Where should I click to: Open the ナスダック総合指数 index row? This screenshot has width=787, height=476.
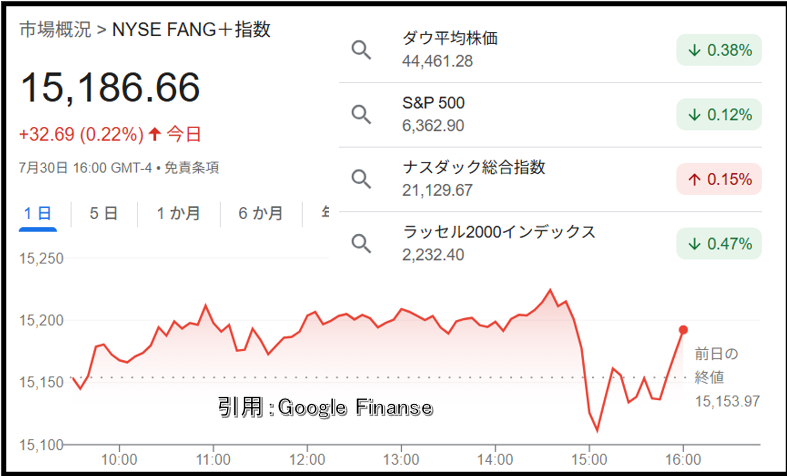coord(551,179)
